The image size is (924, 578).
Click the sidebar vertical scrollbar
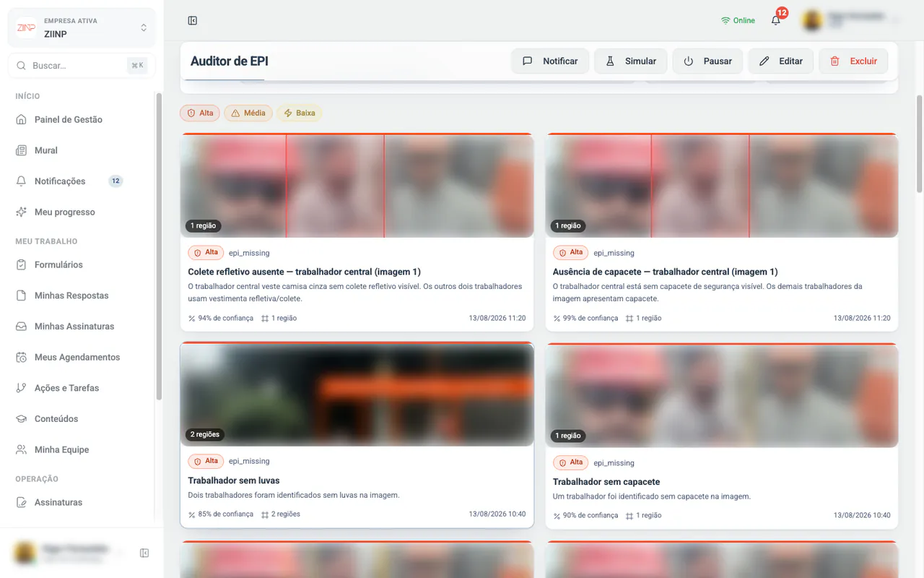pyautogui.click(x=159, y=246)
